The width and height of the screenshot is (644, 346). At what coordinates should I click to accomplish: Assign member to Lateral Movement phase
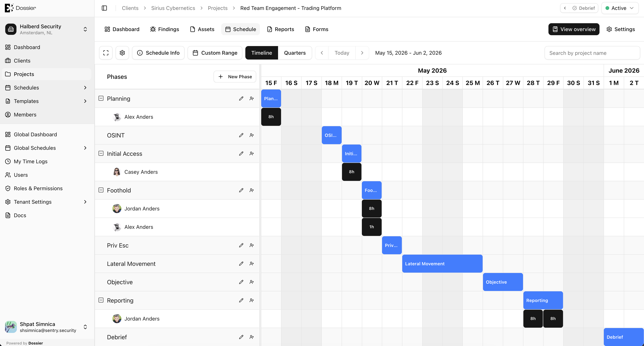click(252, 264)
